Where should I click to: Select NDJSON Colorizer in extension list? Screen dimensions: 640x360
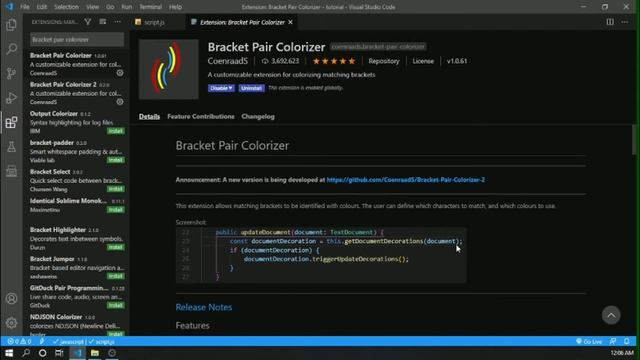77,325
